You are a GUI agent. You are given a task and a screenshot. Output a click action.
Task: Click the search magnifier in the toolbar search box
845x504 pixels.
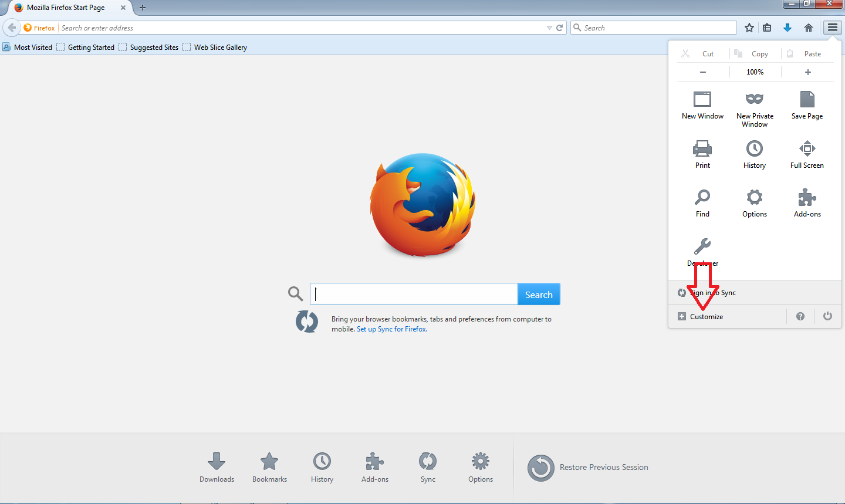(577, 28)
